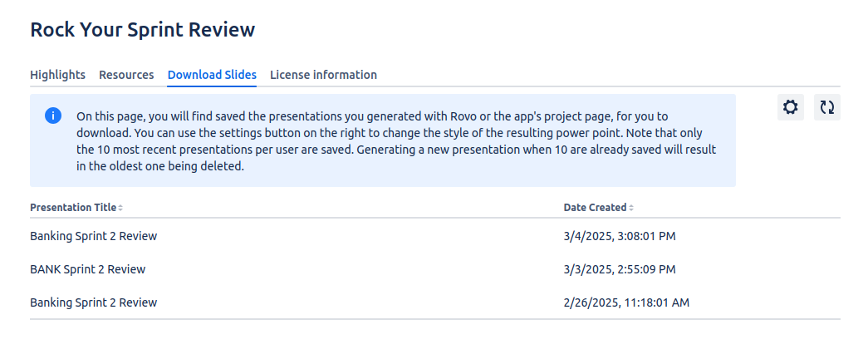Click the 2/26/2025, 11:18:01 AM date cell
The height and width of the screenshot is (359, 868).
point(625,302)
